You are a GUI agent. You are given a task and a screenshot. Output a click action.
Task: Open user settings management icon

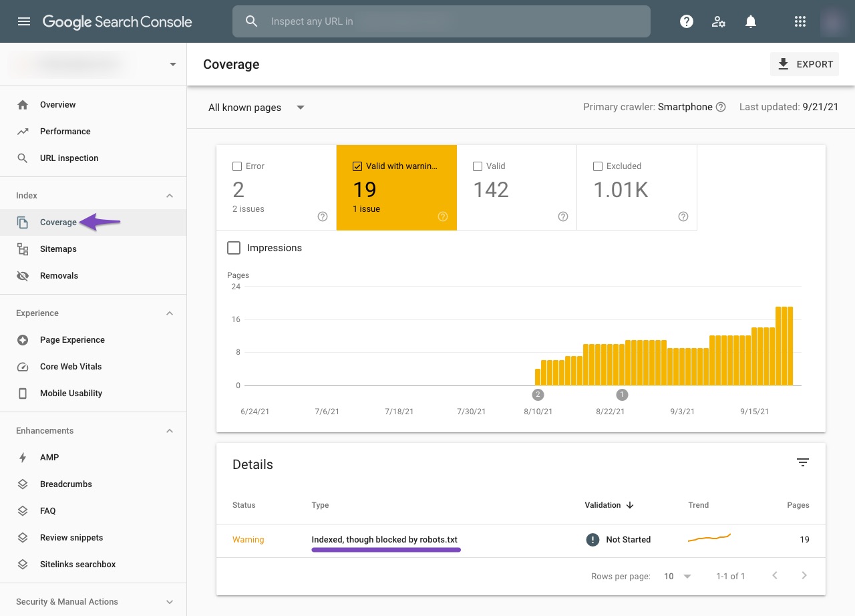click(719, 21)
